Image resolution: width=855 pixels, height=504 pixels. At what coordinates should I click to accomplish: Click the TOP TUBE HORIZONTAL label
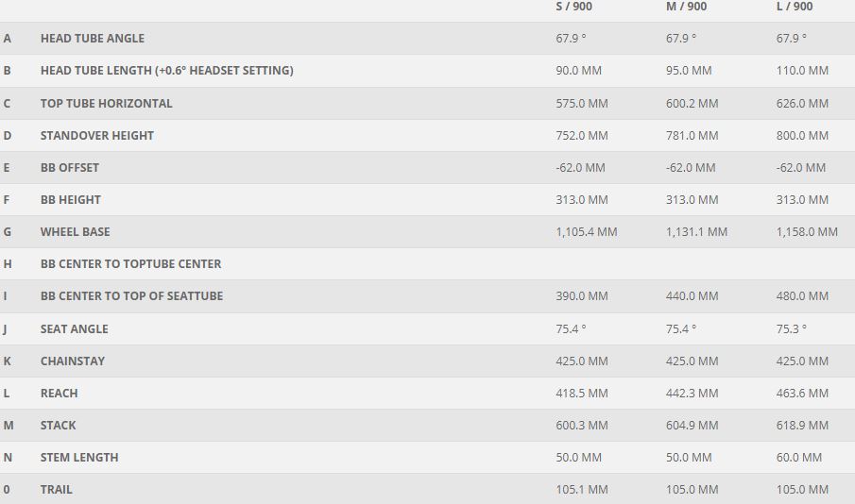click(x=107, y=103)
